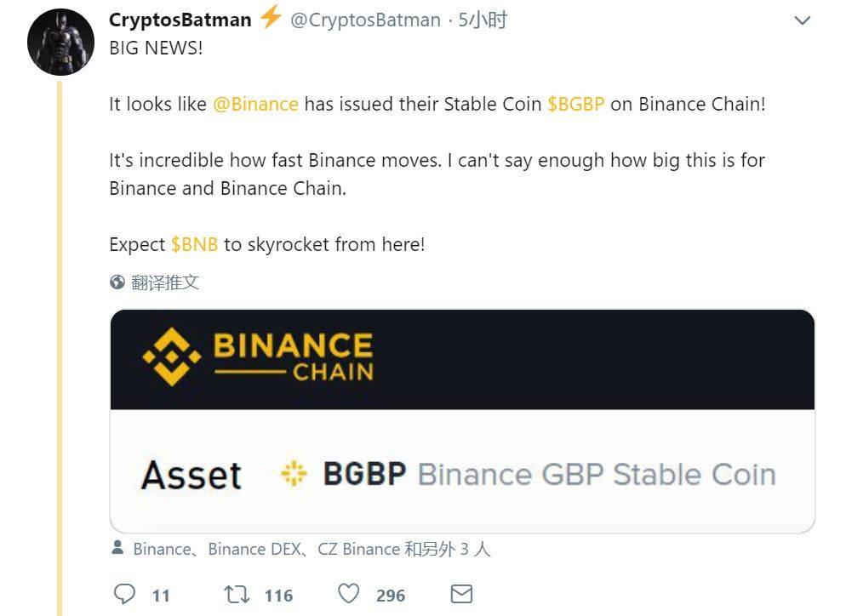Image resolution: width=846 pixels, height=616 pixels.
Task: Click the tagged people person icon
Action: pyautogui.click(x=117, y=547)
